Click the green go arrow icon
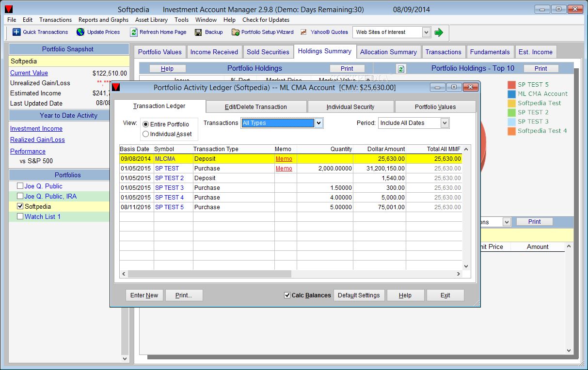Screen dimensions: 588x370 click(439, 32)
